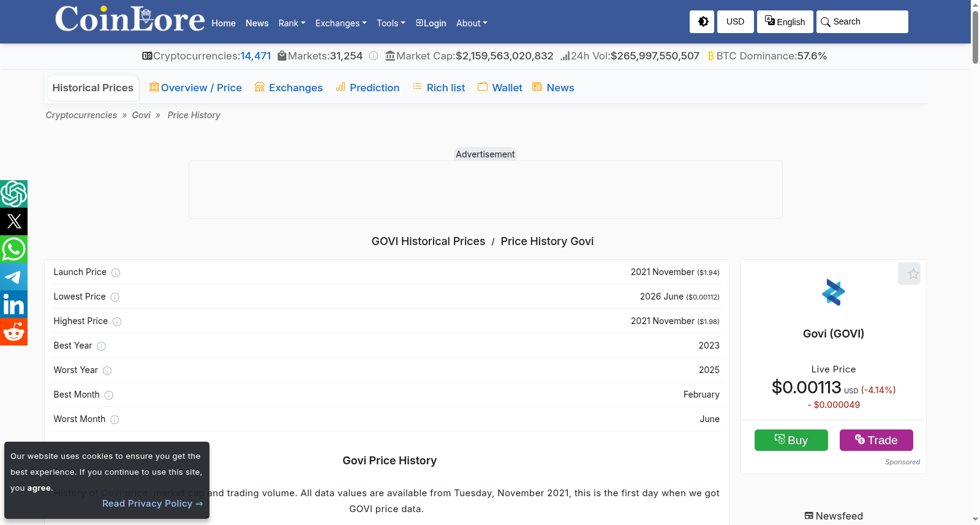The height and width of the screenshot is (525, 980).
Task: Open the Exchanges tab under stats bar
Action: 288,88
